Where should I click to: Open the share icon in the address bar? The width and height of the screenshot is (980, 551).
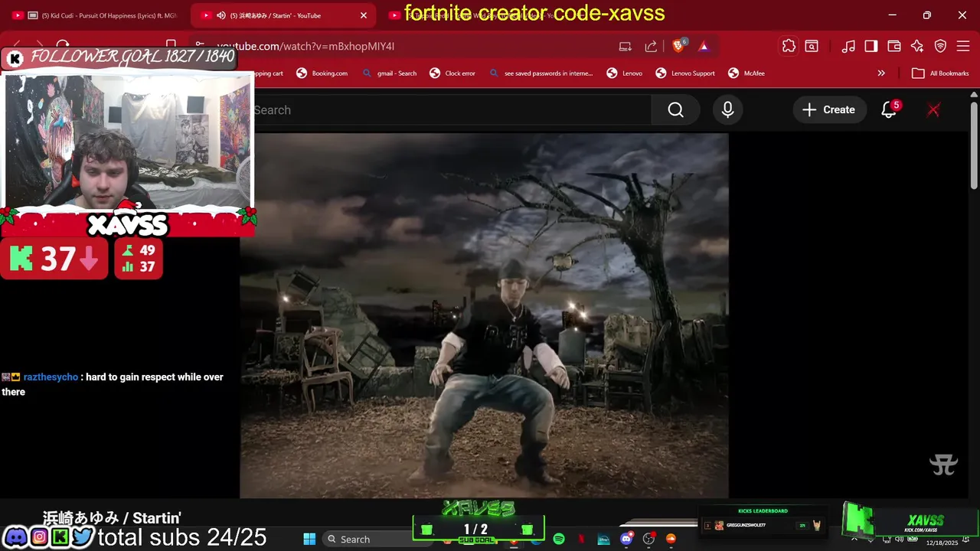(651, 47)
